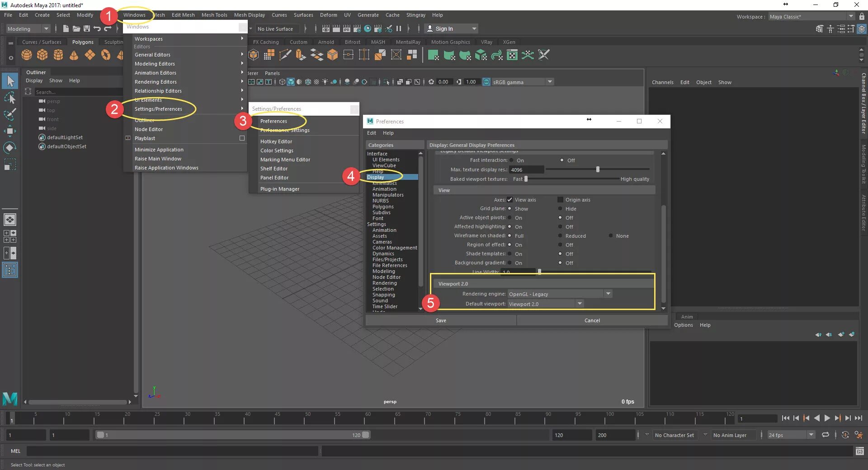Open the Modeling menu set dropdown

[28, 29]
